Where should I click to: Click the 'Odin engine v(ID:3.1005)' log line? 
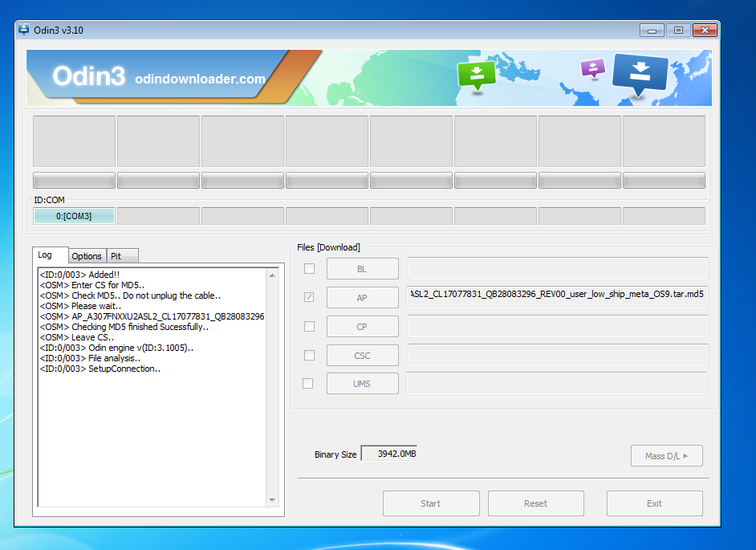tap(116, 348)
